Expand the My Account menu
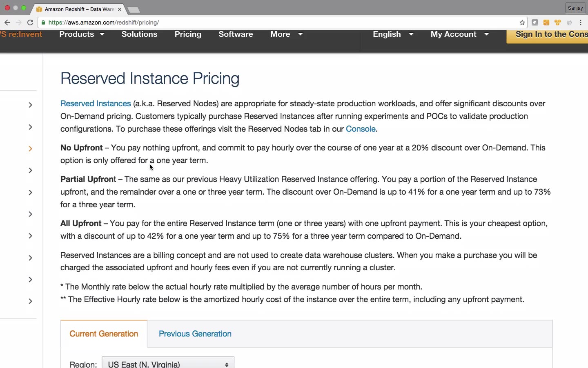The image size is (588, 368). 459,34
